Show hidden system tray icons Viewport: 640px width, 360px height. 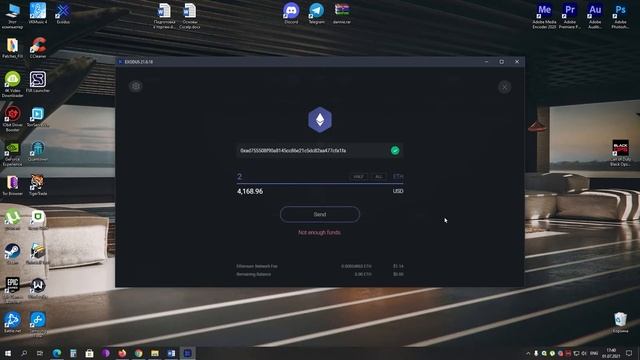tap(528, 353)
